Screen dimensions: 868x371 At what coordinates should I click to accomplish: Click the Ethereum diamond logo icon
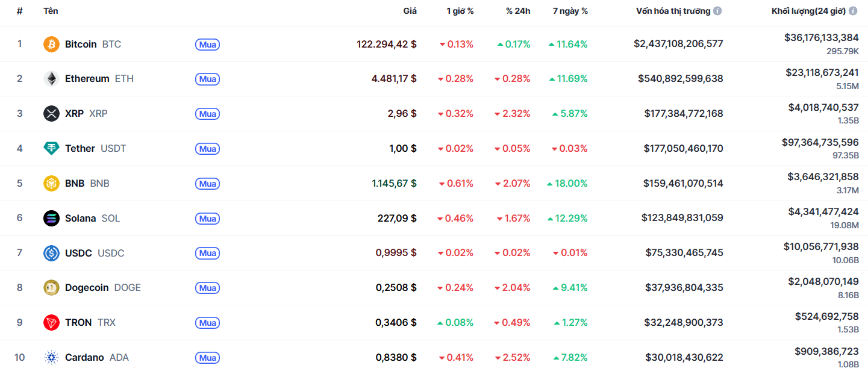[52, 79]
